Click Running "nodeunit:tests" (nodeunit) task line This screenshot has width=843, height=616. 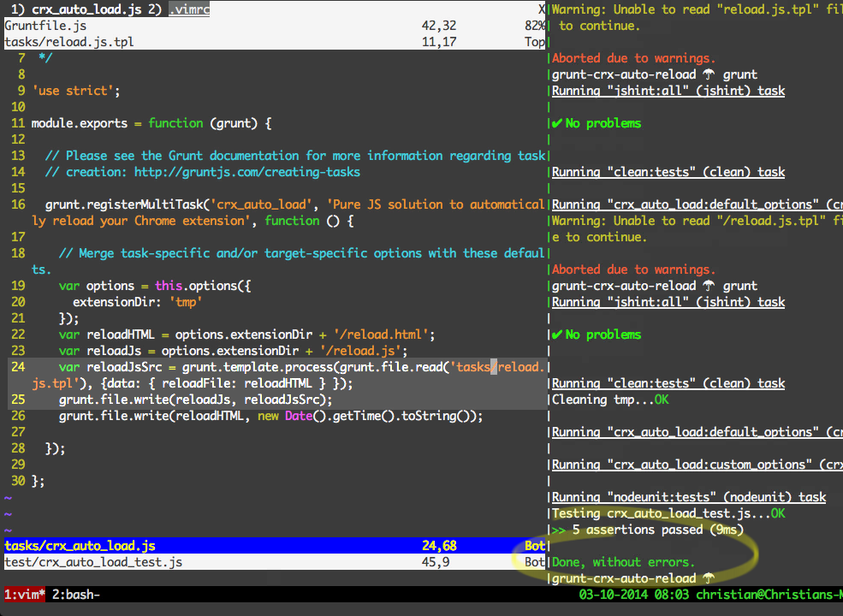tap(689, 497)
